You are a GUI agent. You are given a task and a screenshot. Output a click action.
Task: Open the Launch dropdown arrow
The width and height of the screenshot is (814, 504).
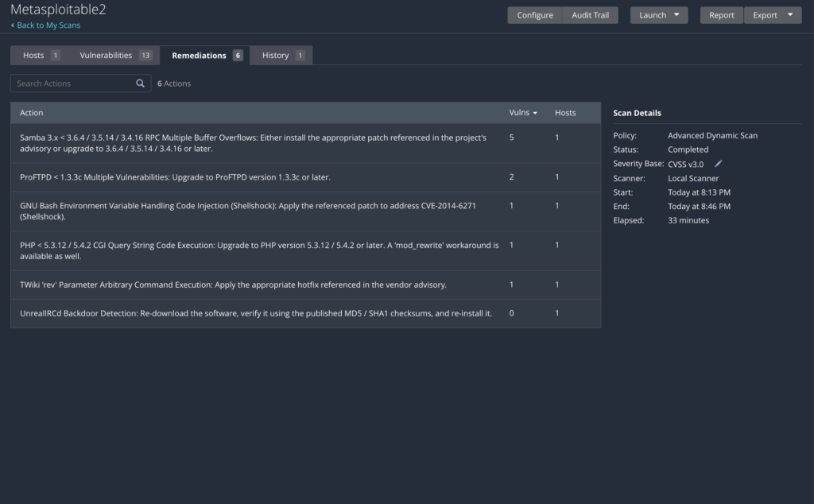coord(676,14)
